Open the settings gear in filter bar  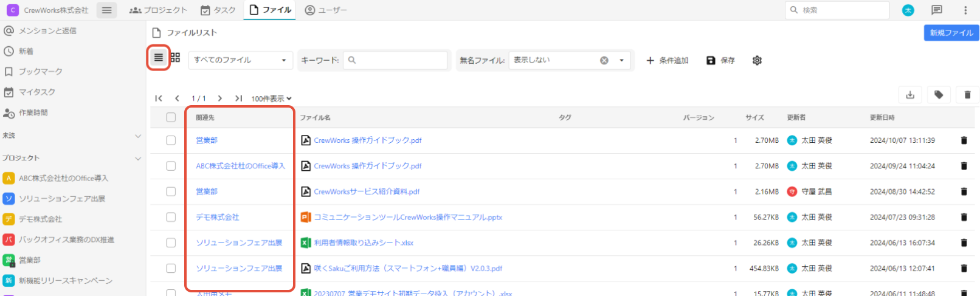click(757, 60)
